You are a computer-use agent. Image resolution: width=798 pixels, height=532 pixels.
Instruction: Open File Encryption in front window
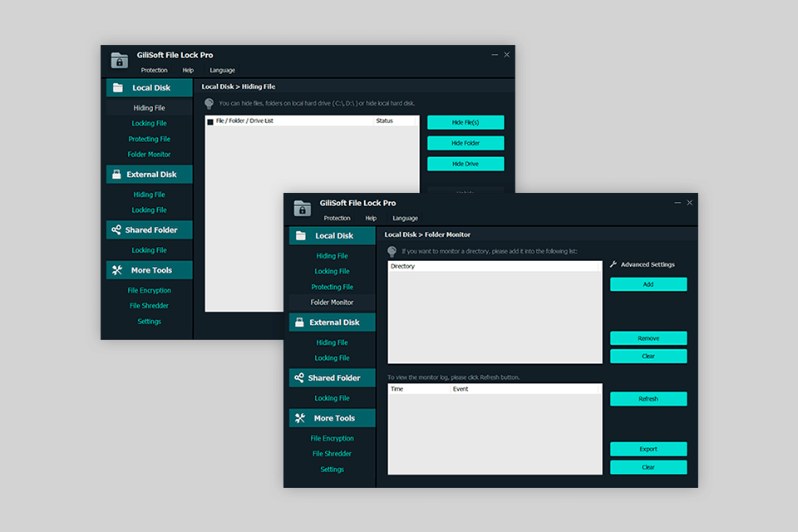click(332, 438)
